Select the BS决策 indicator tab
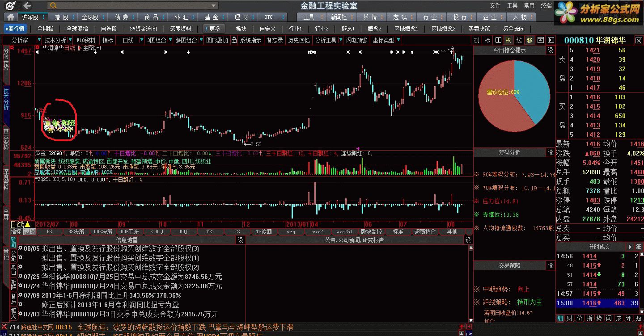 point(76,231)
